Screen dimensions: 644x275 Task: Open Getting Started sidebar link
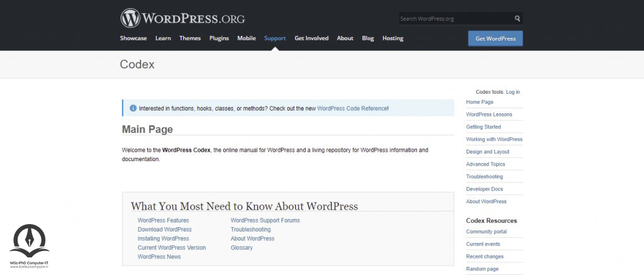(484, 127)
